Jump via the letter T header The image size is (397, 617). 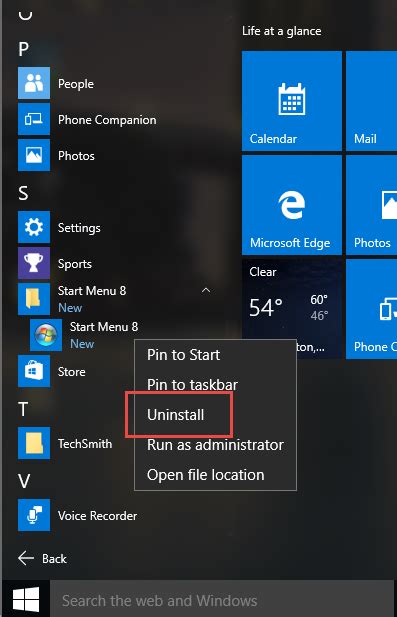(x=23, y=409)
